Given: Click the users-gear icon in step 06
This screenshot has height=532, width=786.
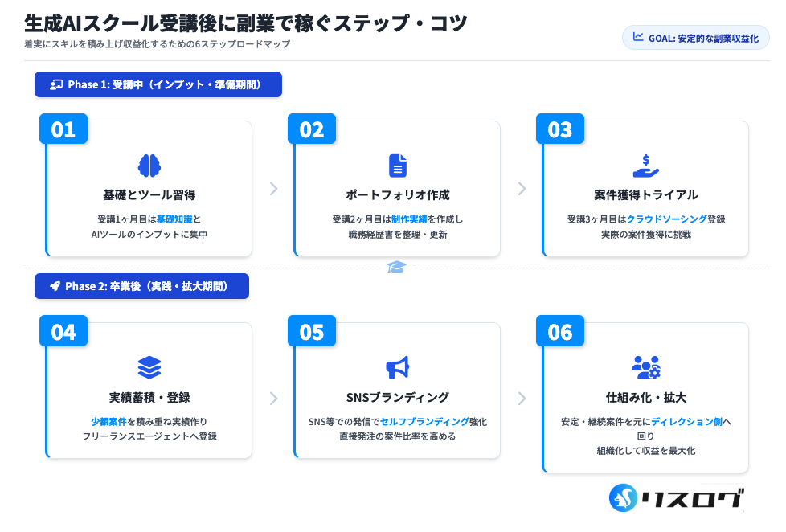Looking at the screenshot, I should 645,367.
